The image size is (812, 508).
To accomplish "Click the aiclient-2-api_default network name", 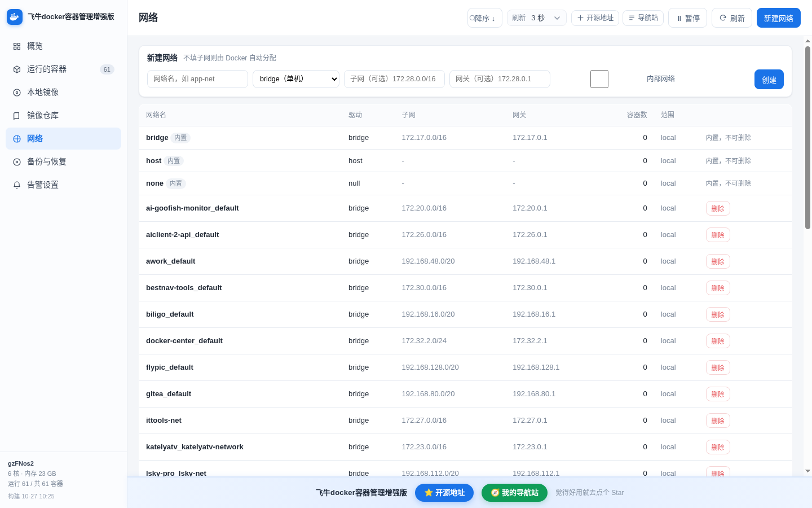I will (182, 235).
